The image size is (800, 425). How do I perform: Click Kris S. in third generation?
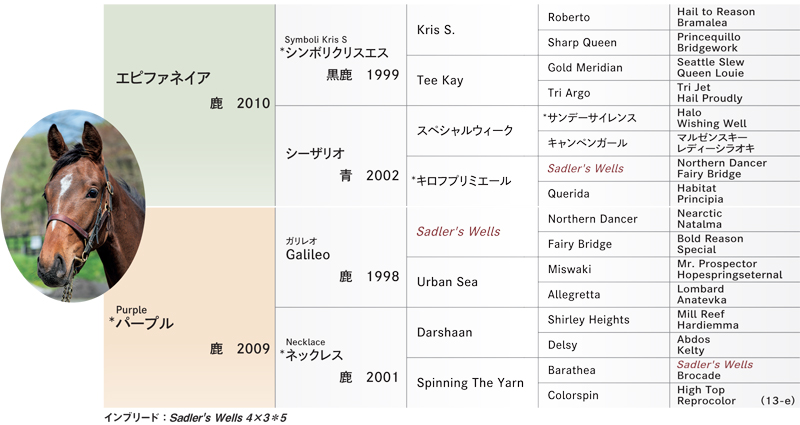(435, 30)
